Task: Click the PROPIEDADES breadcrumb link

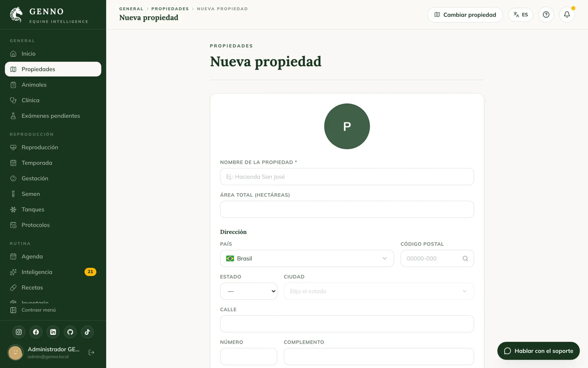Action: 170,9
